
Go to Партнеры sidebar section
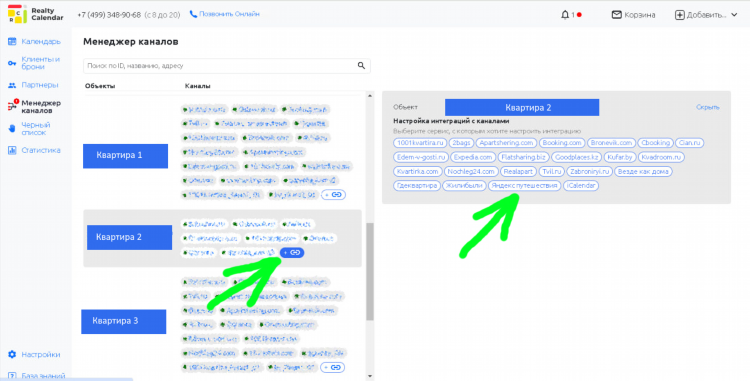tap(40, 85)
